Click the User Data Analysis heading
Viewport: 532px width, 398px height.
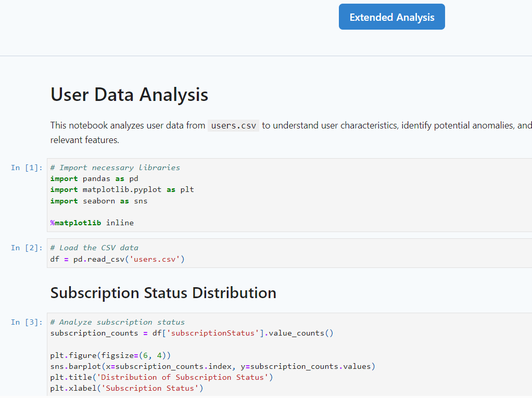129,95
